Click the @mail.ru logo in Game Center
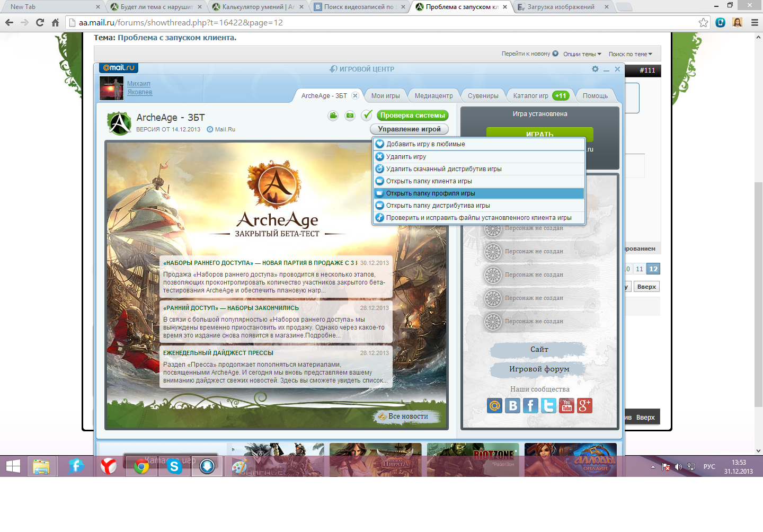 (119, 68)
